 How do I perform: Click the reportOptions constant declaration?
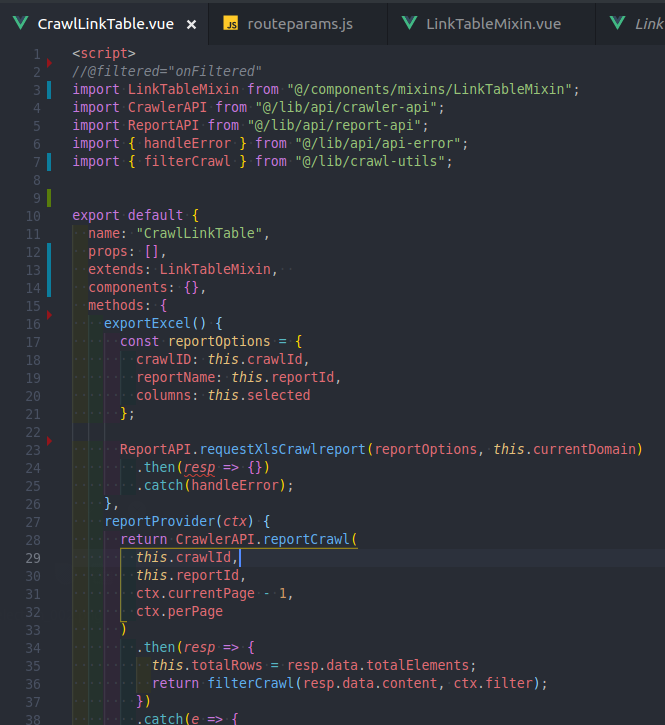tap(219, 342)
